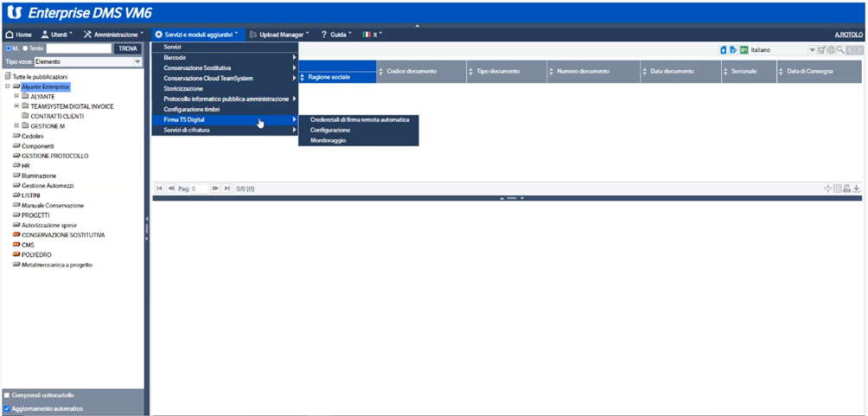
Task: Click the print icon at results bar right
Action: click(847, 189)
